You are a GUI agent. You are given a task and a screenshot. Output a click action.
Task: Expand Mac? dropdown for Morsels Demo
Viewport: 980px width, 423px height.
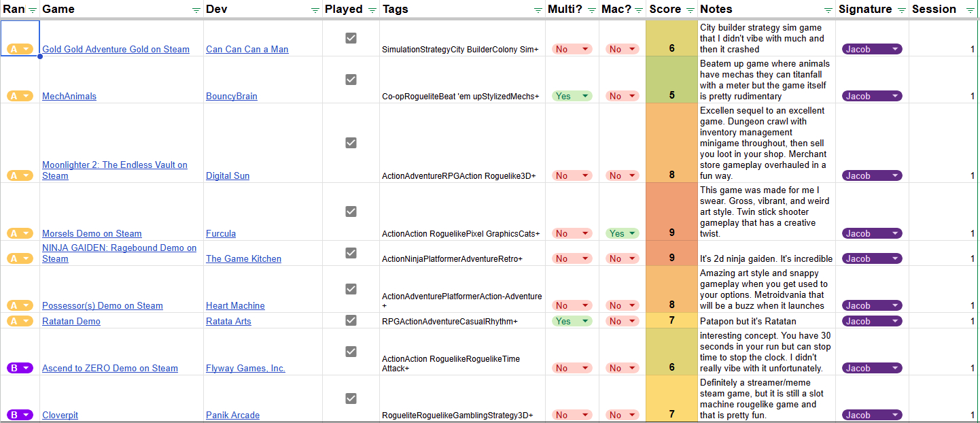pyautogui.click(x=633, y=233)
